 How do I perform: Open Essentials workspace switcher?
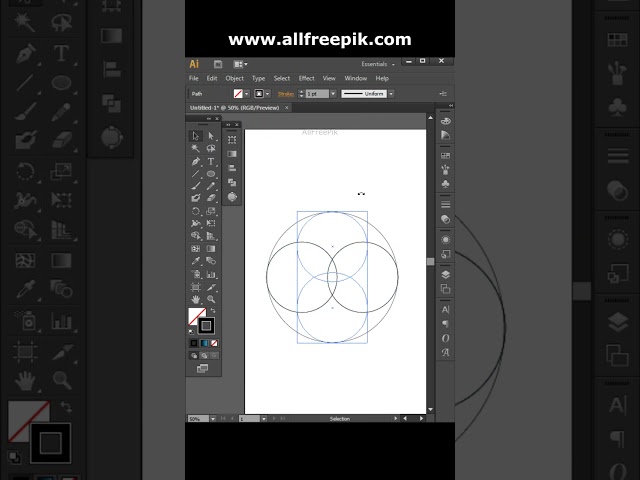378,64
